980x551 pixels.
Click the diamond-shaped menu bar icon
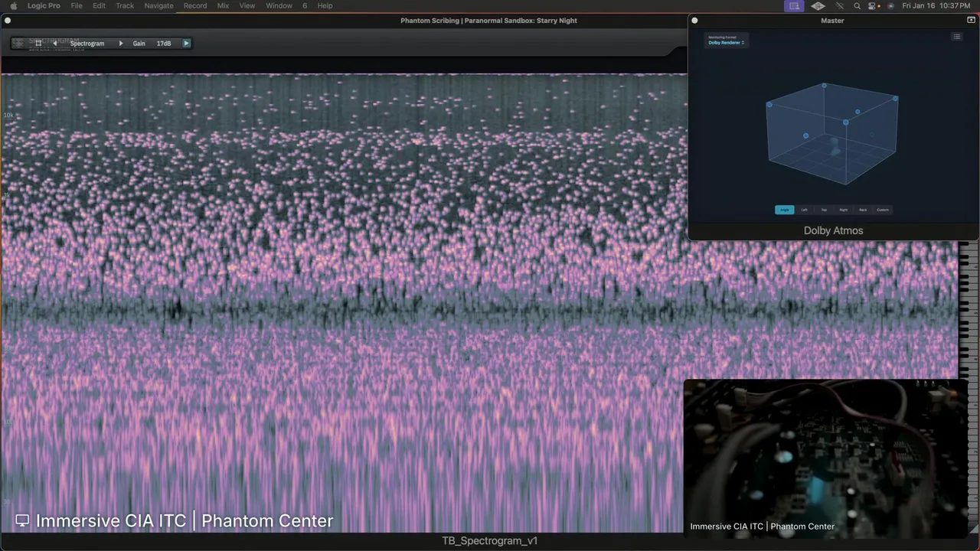click(x=818, y=5)
